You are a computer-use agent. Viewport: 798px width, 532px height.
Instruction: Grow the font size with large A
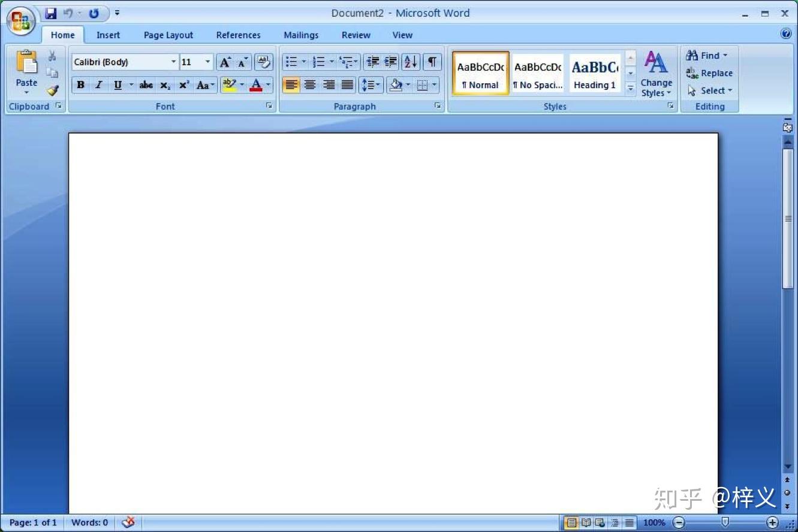225,62
